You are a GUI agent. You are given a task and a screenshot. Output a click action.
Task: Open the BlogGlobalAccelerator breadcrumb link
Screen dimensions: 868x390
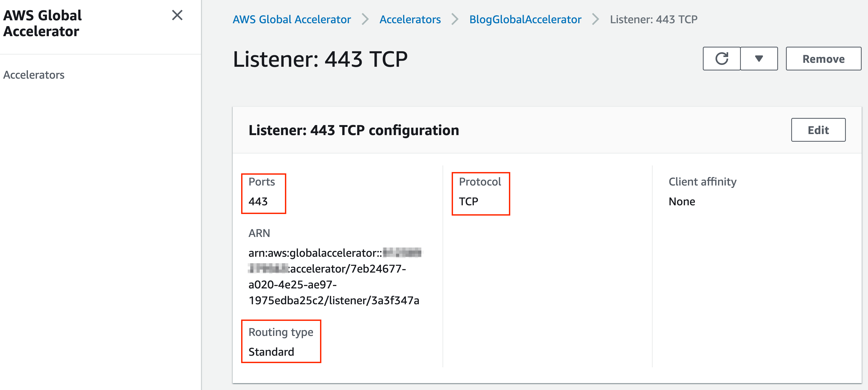coord(525,19)
